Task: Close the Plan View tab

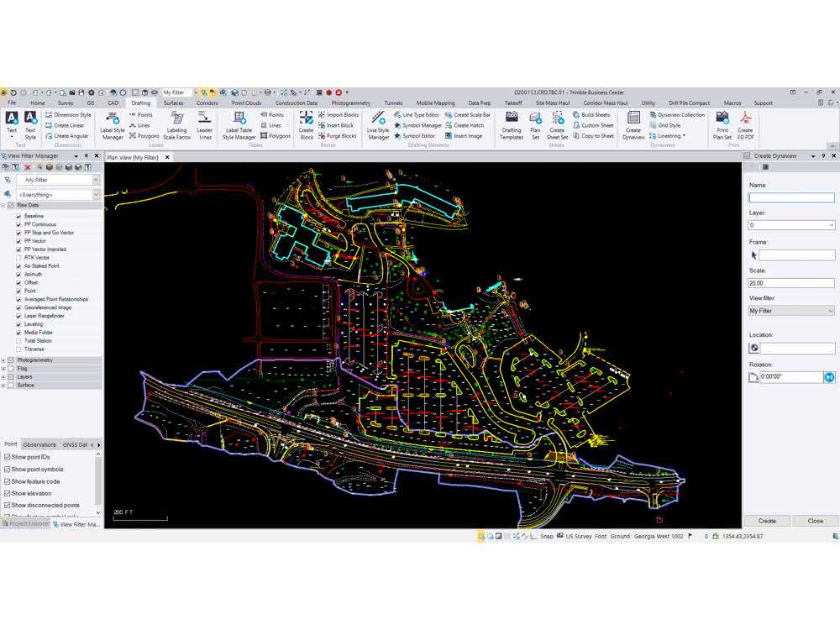Action: pos(167,158)
